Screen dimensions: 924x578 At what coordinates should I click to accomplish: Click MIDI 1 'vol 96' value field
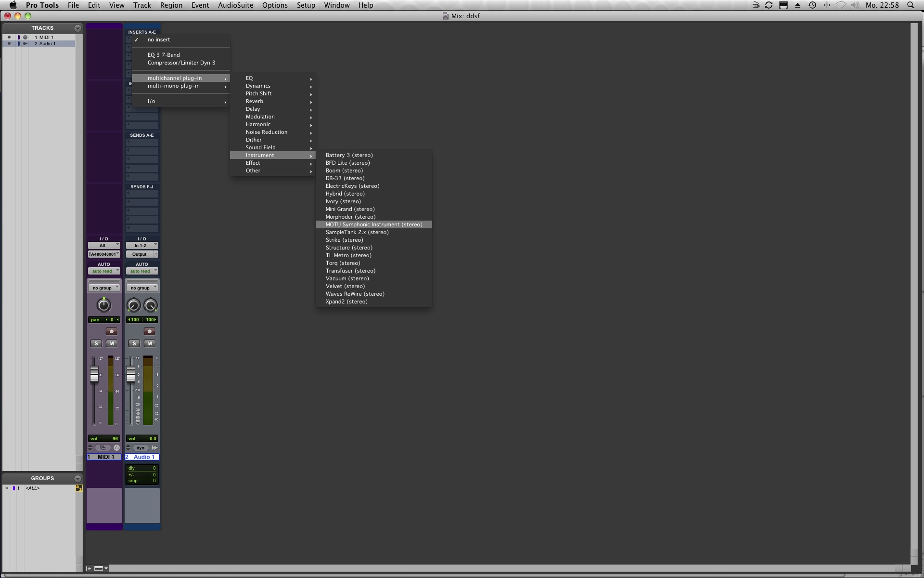(x=104, y=439)
